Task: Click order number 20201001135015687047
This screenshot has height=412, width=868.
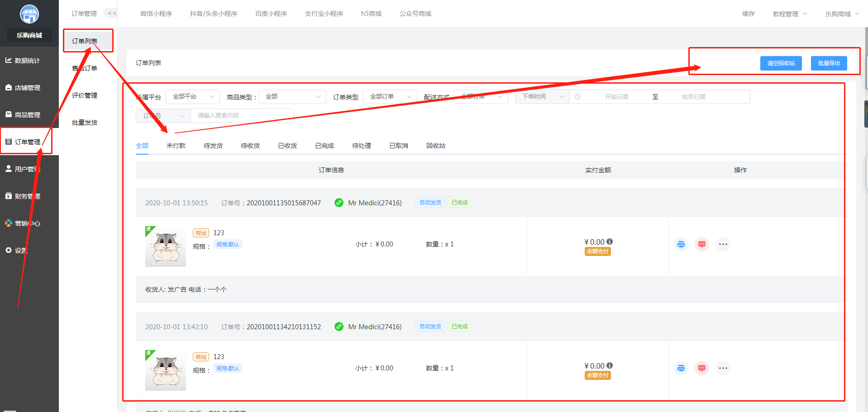Action: point(284,203)
